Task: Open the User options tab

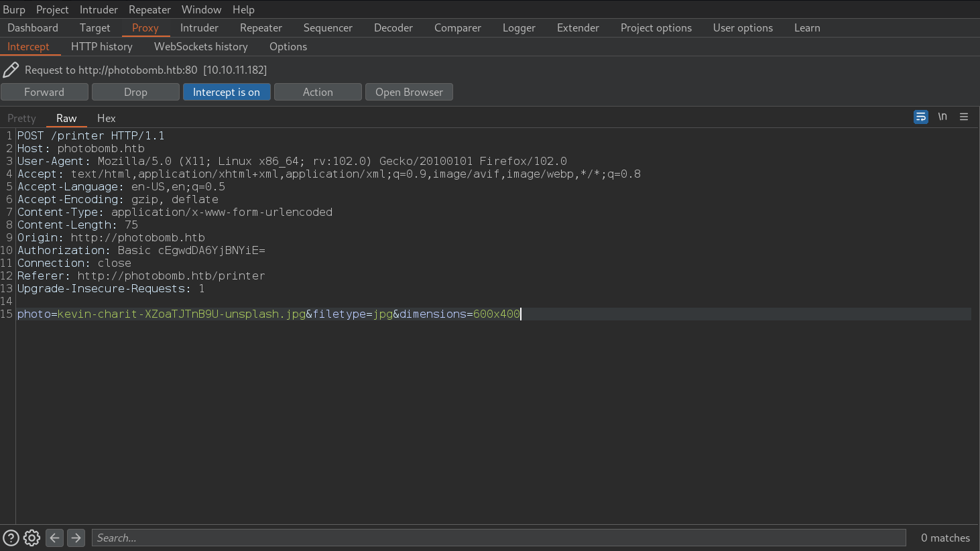Action: [x=743, y=27]
